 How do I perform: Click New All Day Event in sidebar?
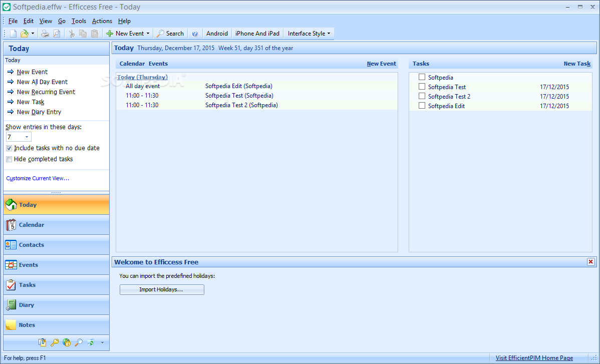pyautogui.click(x=42, y=82)
